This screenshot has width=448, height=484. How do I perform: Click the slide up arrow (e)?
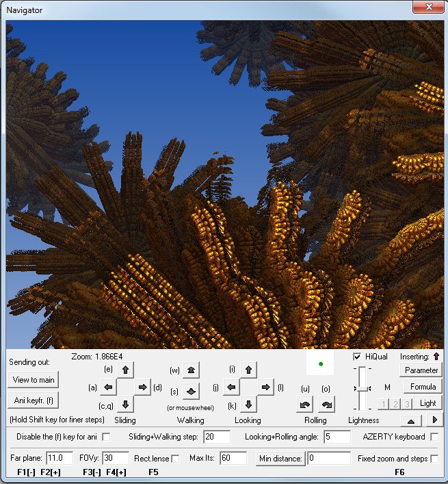125,370
